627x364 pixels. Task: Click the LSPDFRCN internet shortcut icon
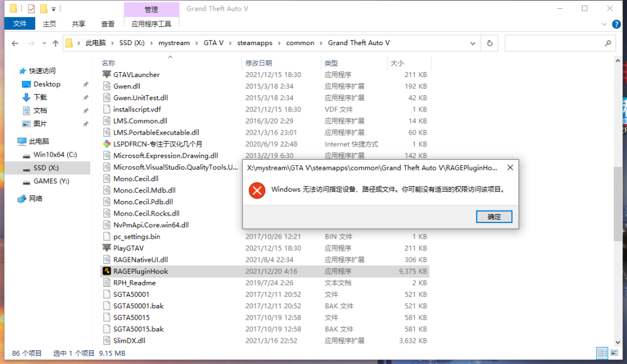tap(107, 143)
